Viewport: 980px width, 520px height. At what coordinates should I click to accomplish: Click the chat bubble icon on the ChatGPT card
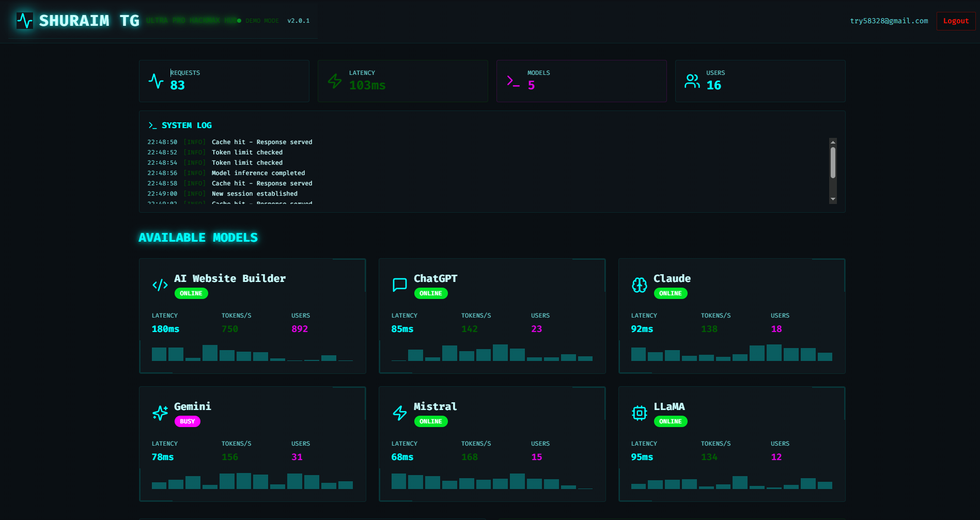pyautogui.click(x=399, y=285)
